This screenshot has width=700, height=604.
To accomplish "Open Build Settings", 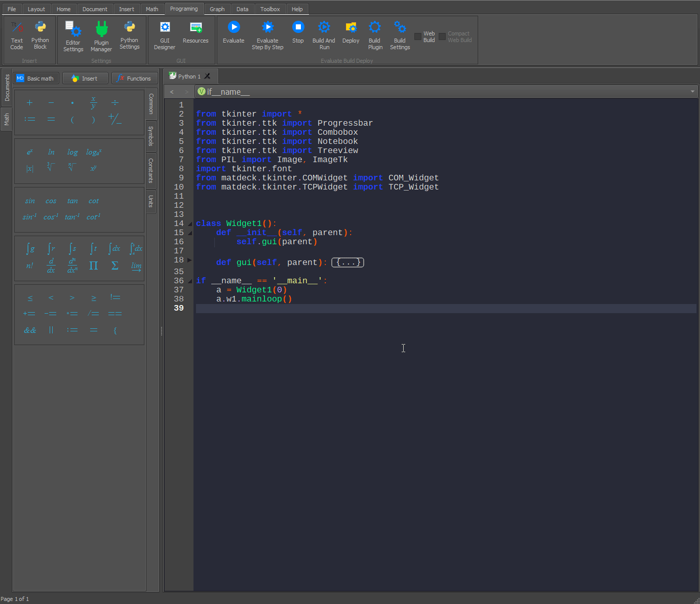I will tap(400, 27).
